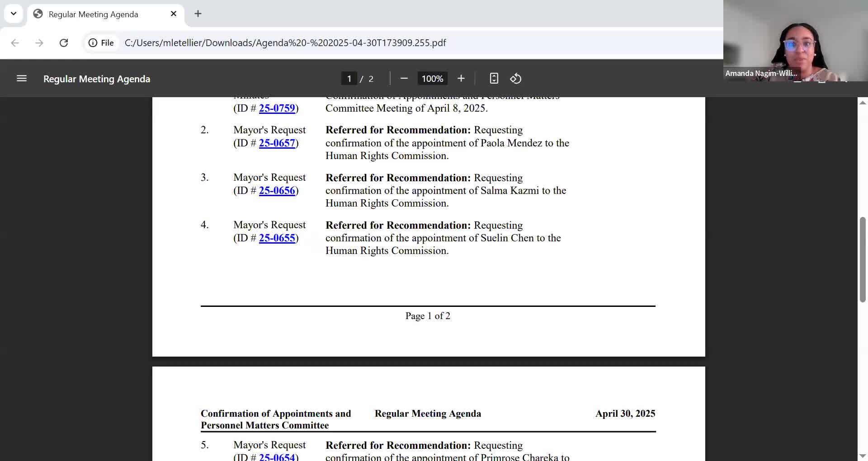Select the Regular Meeting Agenda browser tab
Screen dimensions: 868x461
(x=105, y=14)
